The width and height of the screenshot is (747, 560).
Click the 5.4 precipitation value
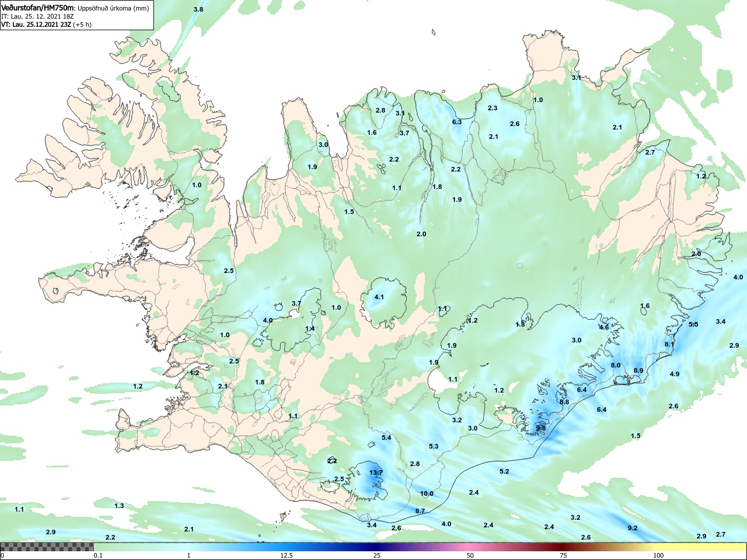(x=386, y=437)
